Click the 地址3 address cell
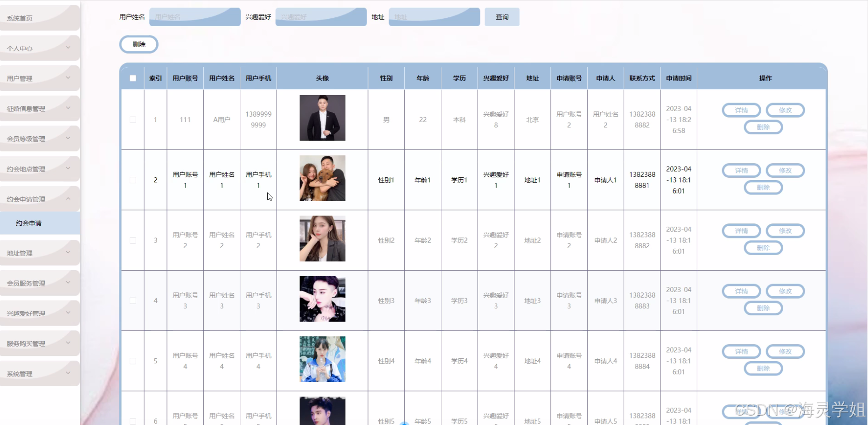Image resolution: width=868 pixels, height=425 pixels. tap(532, 301)
